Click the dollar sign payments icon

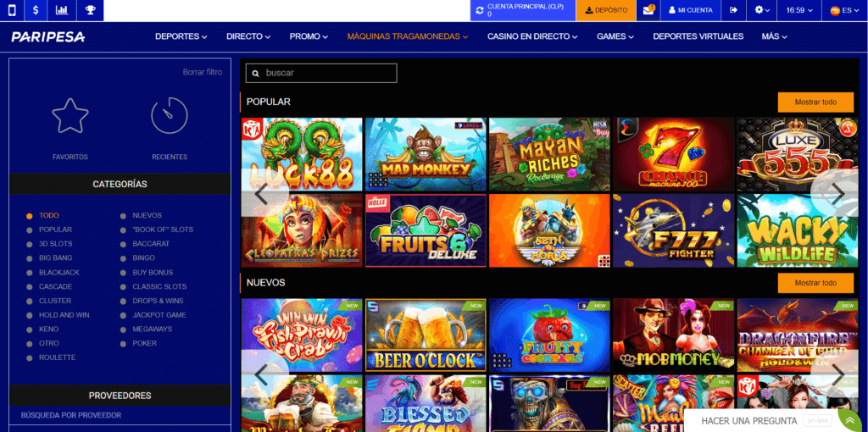pyautogui.click(x=36, y=10)
